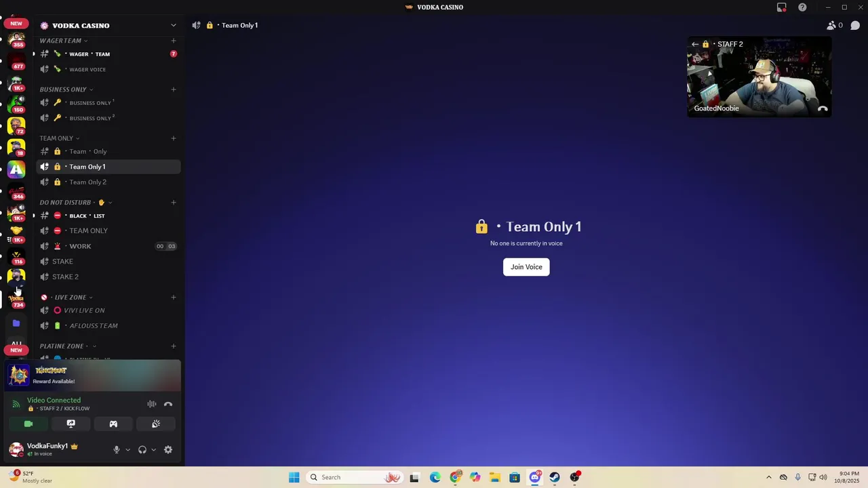868x488 pixels.
Task: Return to call via STAFF 2 back arrow
Action: (x=695, y=44)
